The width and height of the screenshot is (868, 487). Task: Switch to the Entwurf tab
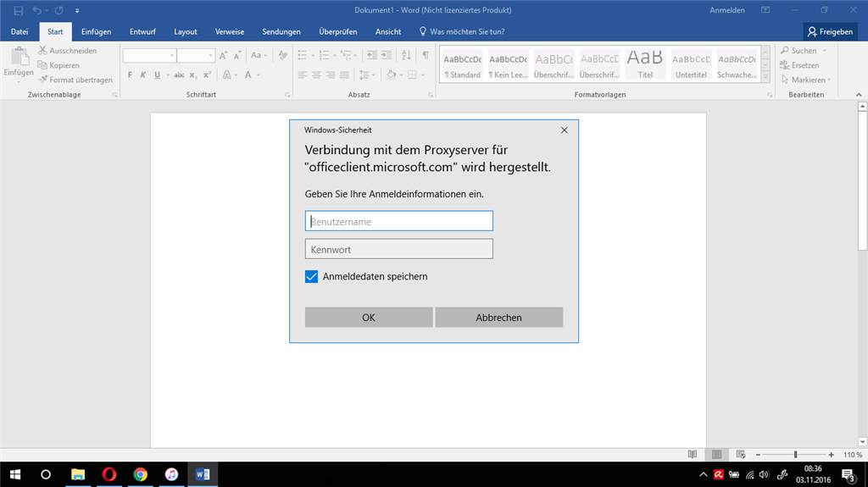[142, 31]
